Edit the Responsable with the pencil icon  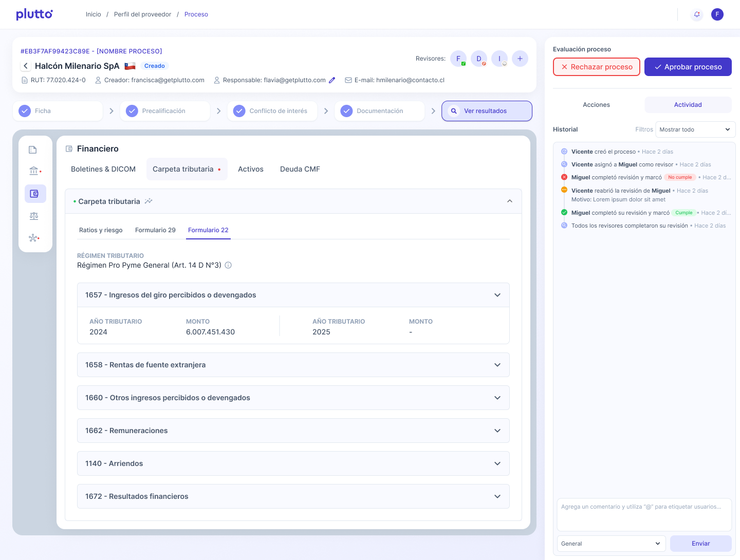pyautogui.click(x=332, y=80)
